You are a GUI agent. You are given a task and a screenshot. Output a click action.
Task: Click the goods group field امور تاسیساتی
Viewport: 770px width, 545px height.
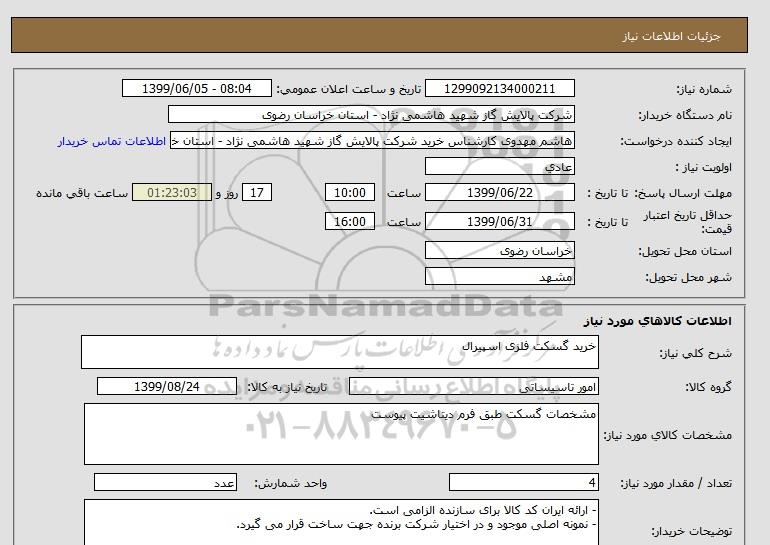pos(473,386)
